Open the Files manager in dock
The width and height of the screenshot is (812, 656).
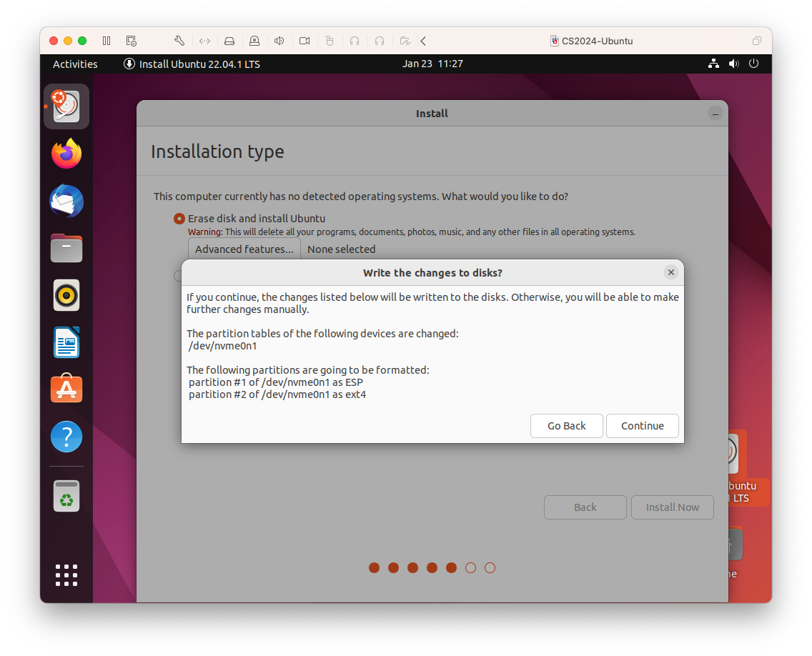[x=66, y=248]
